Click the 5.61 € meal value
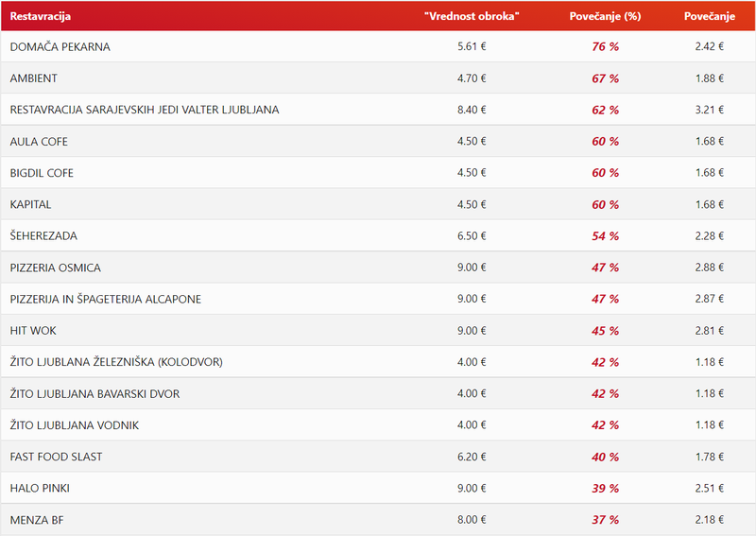Image resolution: width=756 pixels, height=536 pixels. 472,46
